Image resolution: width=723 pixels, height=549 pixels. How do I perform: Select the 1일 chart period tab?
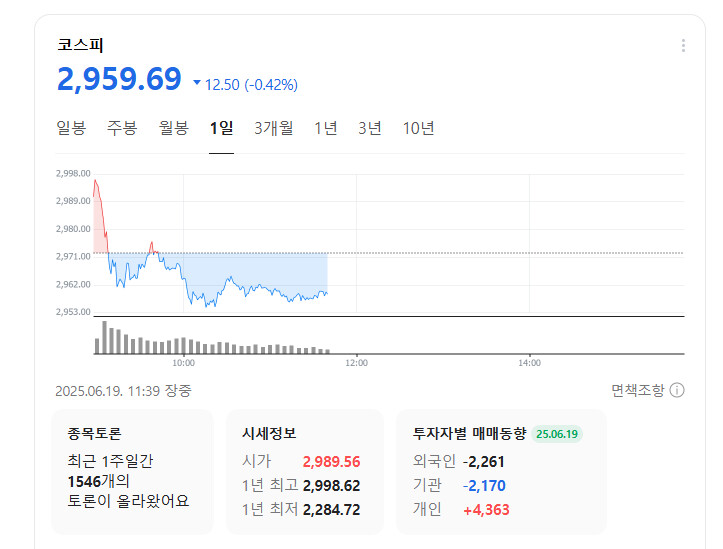[221, 128]
